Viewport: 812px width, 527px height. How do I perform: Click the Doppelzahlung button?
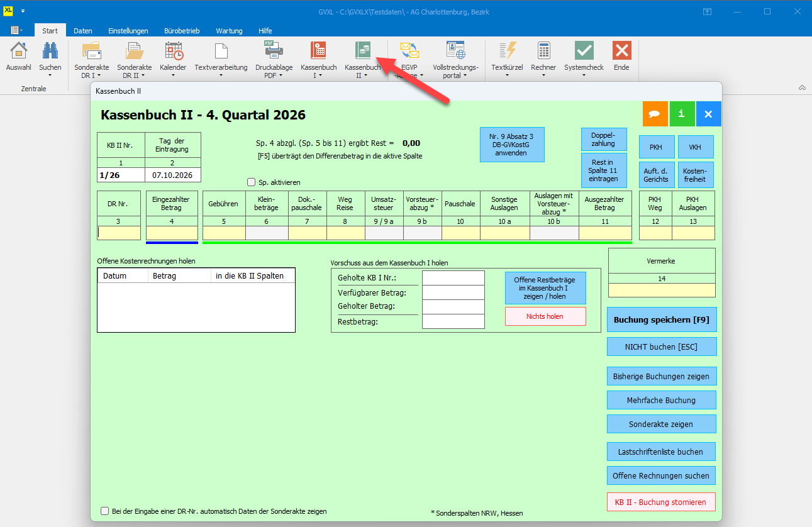tap(604, 138)
